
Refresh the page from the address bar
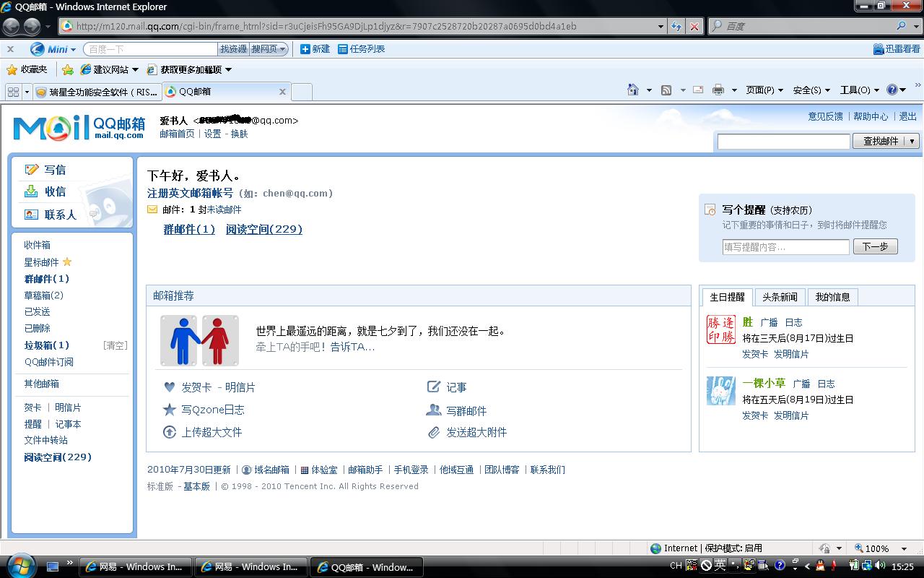click(676, 26)
